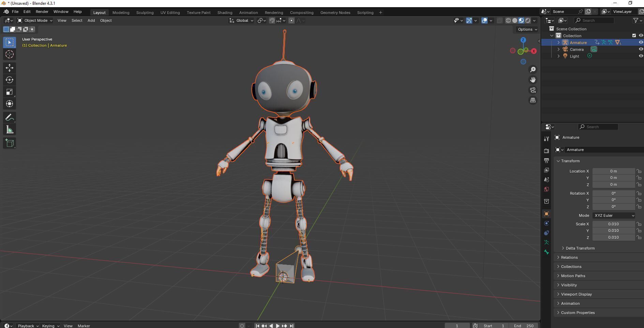Screen dimensions: 644x328
Task: Expand the Armature tree item
Action: point(558,43)
